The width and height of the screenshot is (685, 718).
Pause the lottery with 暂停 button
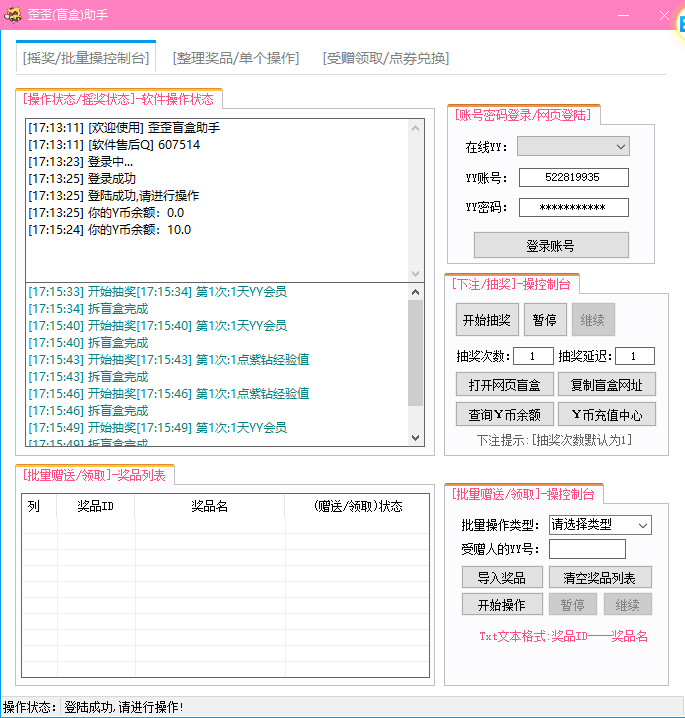point(544,320)
